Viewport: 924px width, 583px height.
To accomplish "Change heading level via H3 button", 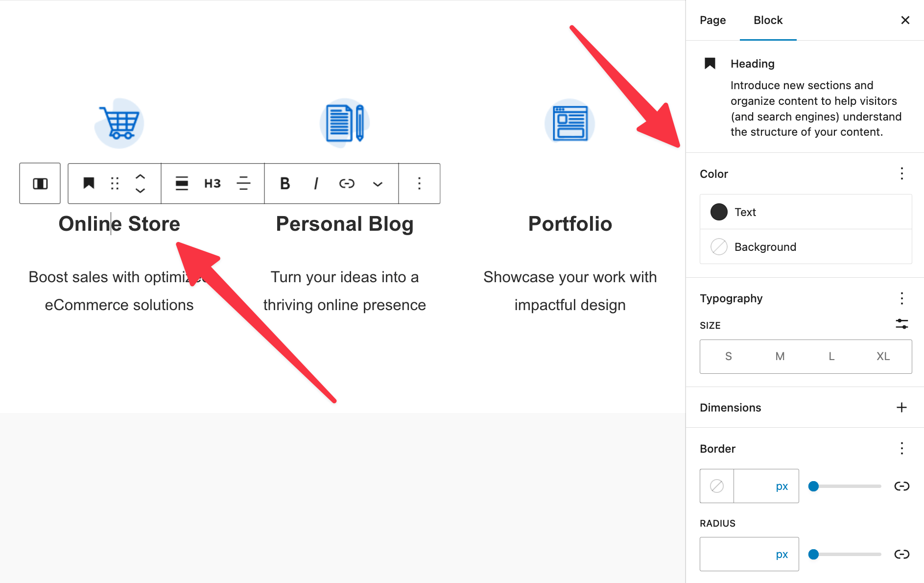I will click(213, 184).
